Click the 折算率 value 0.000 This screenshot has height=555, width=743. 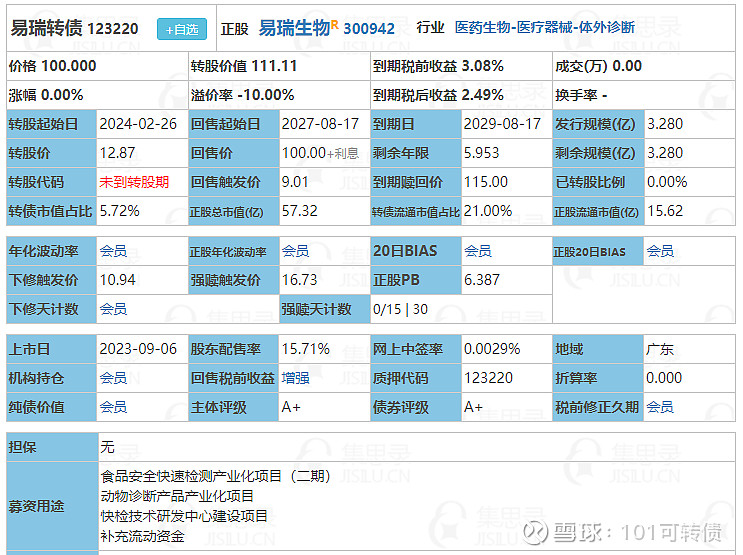[x=664, y=378]
